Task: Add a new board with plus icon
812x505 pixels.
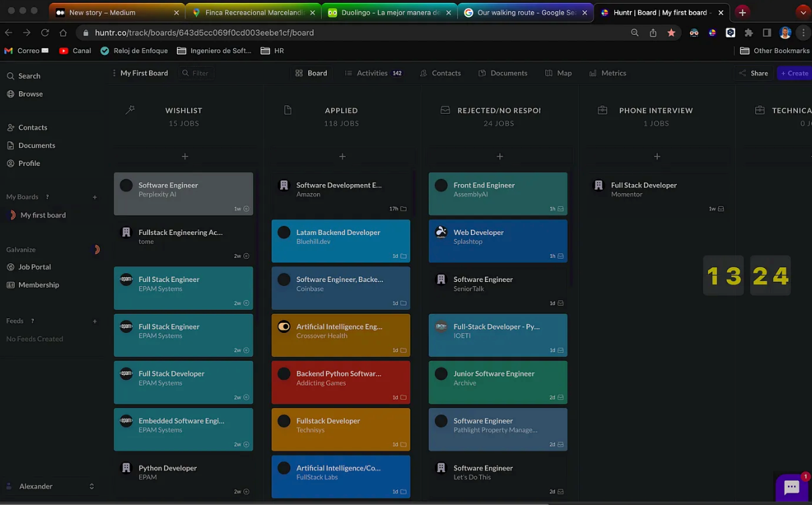Action: point(94,197)
